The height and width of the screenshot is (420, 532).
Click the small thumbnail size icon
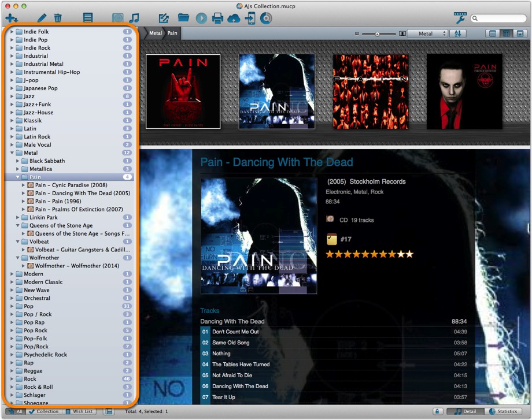pos(357,34)
